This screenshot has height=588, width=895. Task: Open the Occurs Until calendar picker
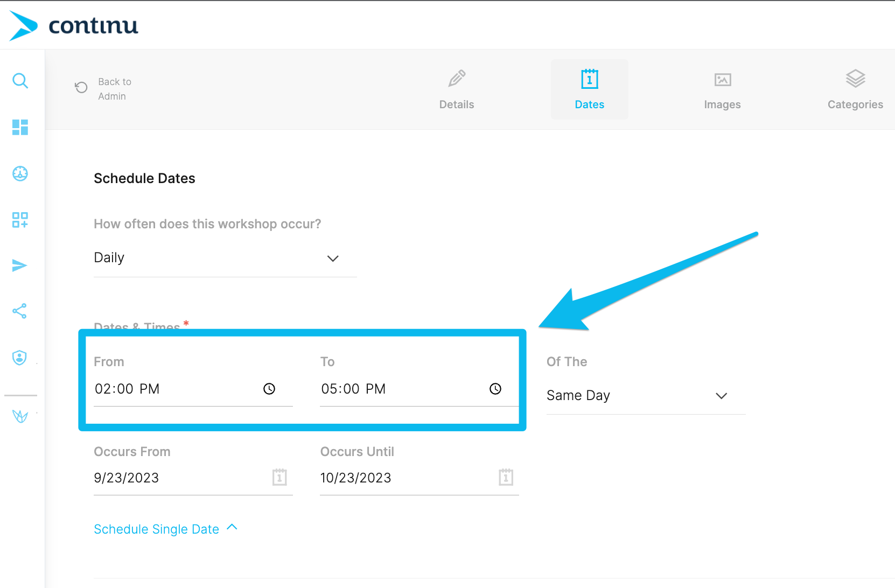(506, 477)
